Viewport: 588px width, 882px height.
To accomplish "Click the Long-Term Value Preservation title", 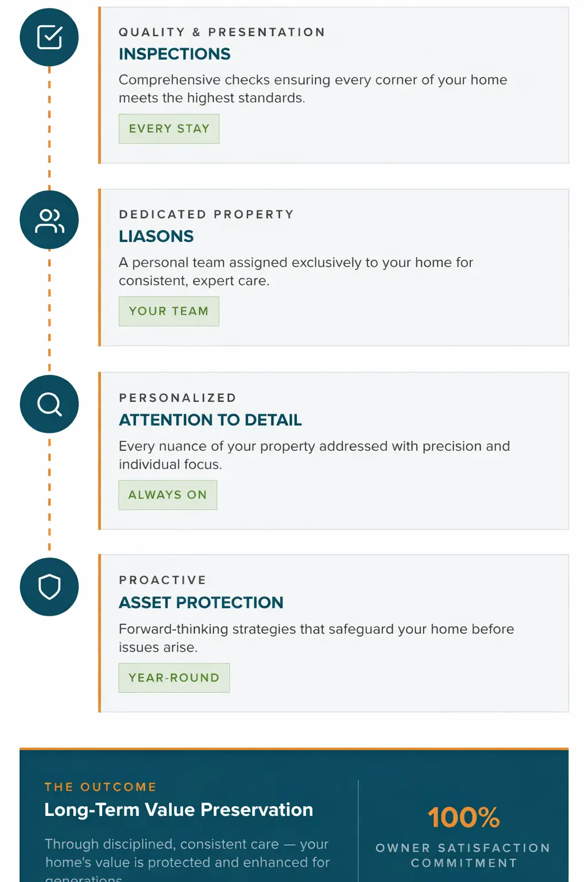I will 179,810.
